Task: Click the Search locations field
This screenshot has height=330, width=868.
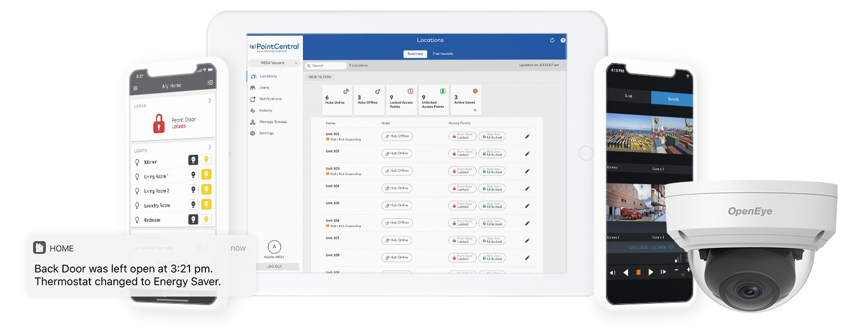Action: (327, 66)
